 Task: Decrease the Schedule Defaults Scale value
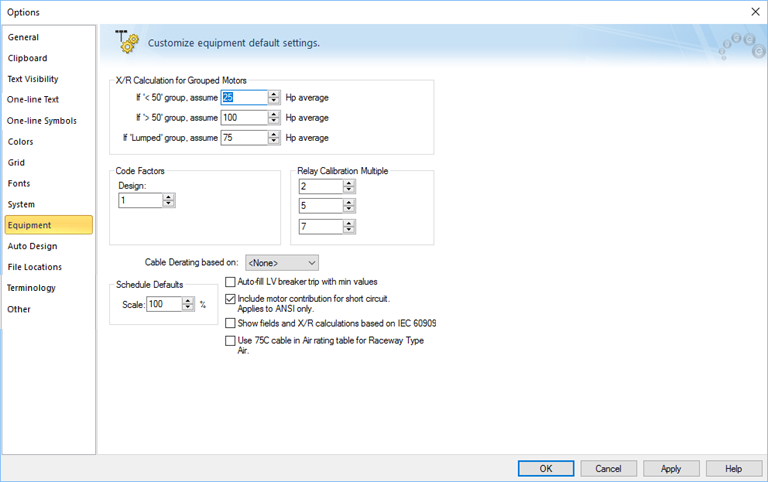[x=189, y=308]
